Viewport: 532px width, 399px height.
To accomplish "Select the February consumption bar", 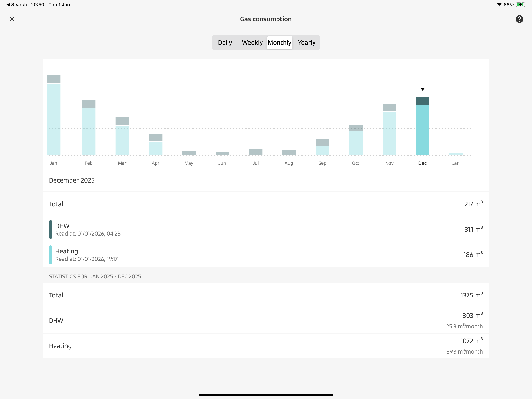I will (x=89, y=128).
